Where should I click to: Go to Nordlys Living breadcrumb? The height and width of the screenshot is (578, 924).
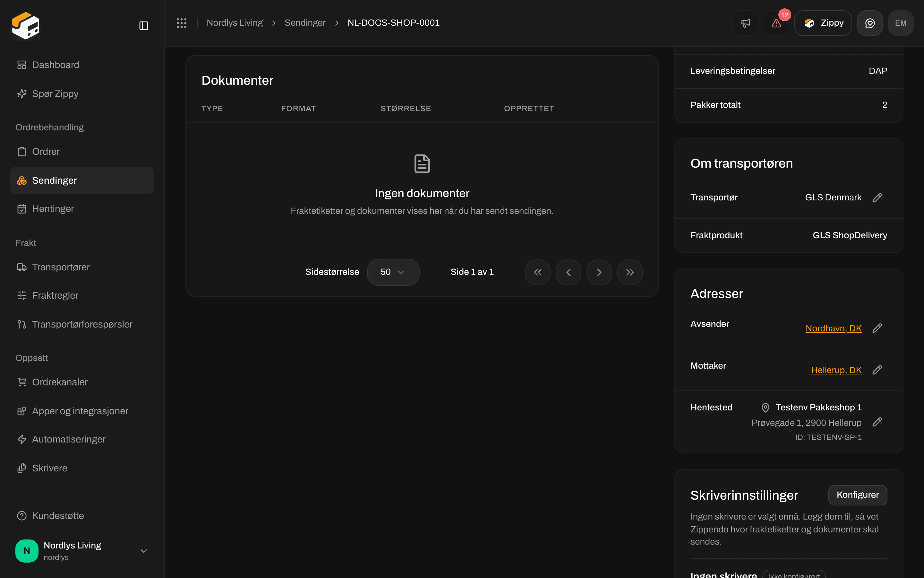click(235, 23)
